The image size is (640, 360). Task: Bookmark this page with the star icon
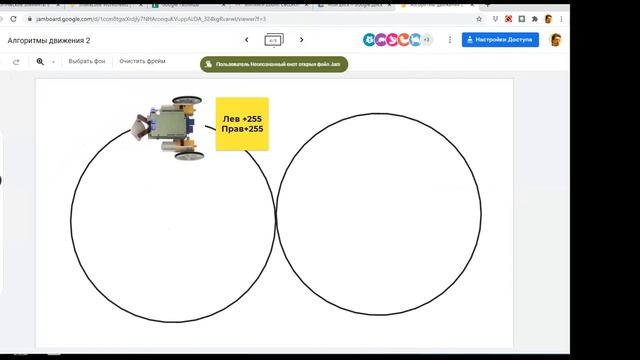click(479, 19)
